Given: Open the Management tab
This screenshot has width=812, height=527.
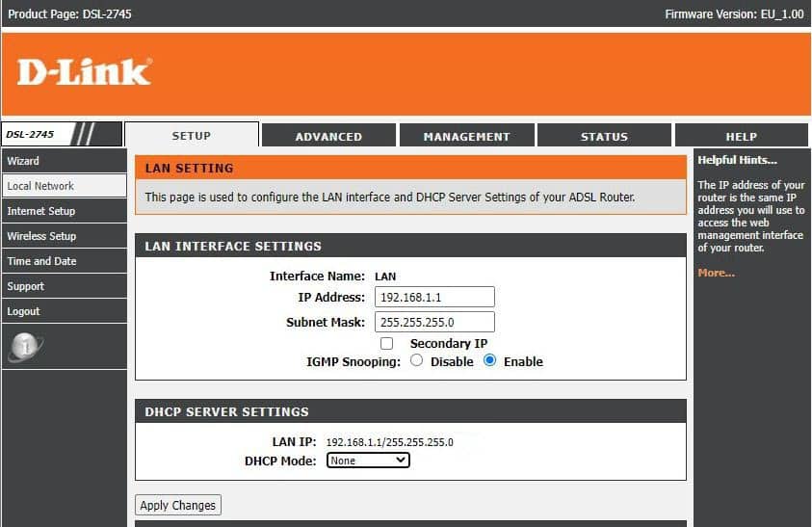Looking at the screenshot, I should 466,136.
